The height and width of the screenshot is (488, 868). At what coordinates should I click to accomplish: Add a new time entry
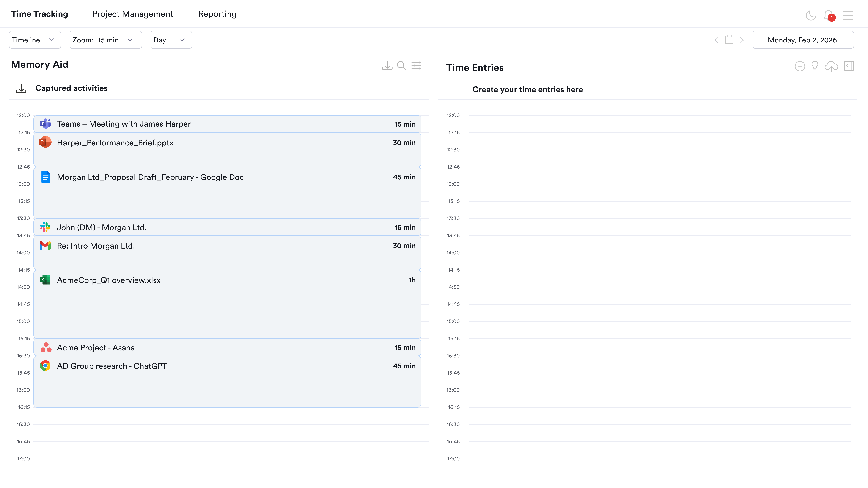(x=800, y=66)
